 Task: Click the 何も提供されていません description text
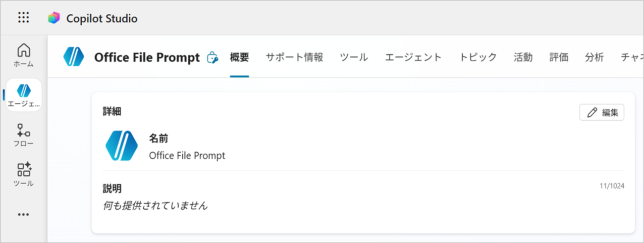155,205
